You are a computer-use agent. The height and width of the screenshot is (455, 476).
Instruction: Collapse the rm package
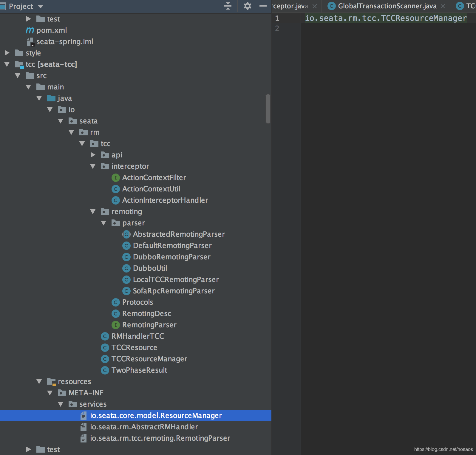[71, 132]
